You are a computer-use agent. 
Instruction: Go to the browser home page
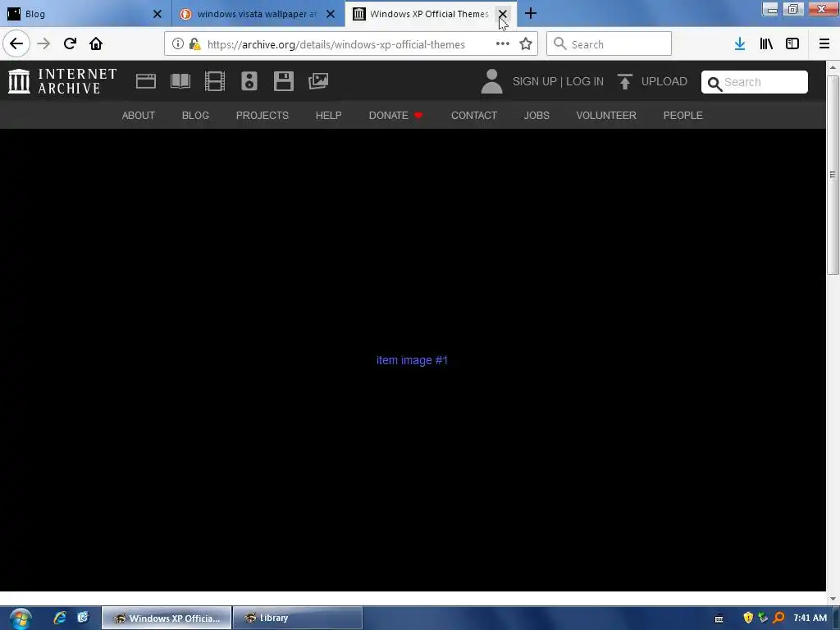(96, 43)
